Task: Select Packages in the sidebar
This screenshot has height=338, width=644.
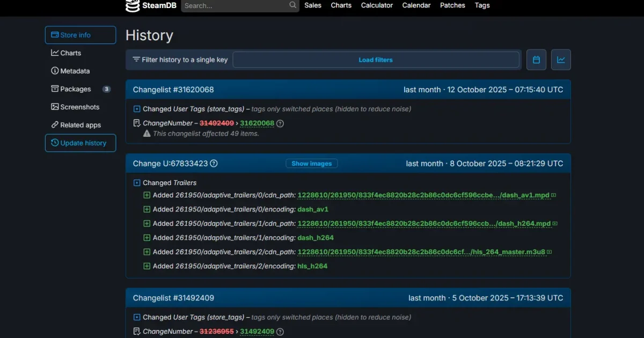Action: pos(76,89)
